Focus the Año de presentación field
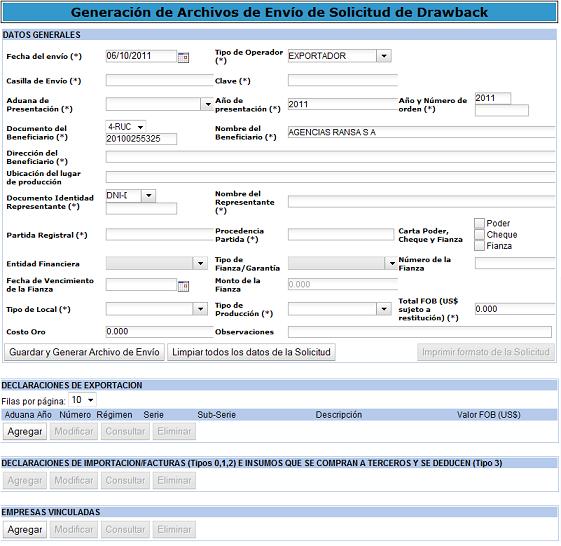This screenshot has width=561, height=546. (343, 104)
